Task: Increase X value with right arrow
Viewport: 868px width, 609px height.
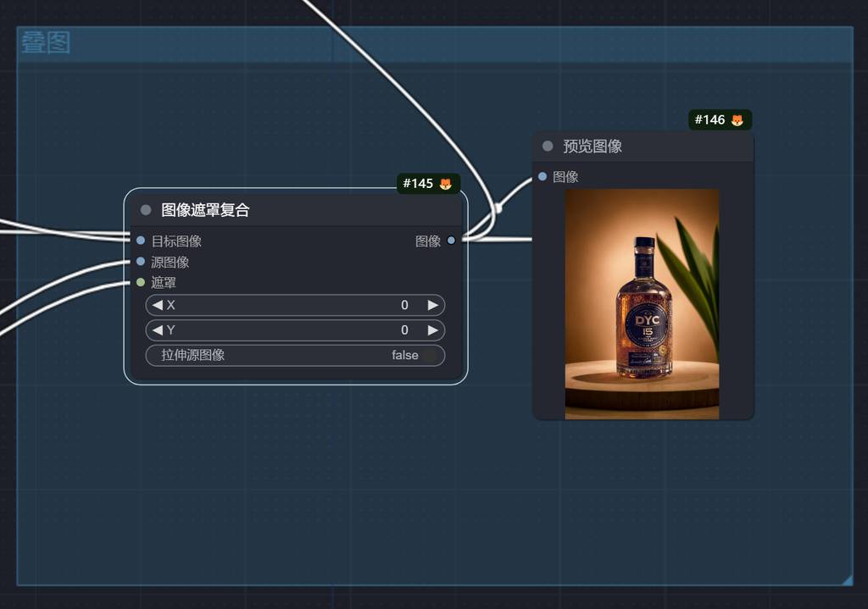Action: tap(432, 305)
